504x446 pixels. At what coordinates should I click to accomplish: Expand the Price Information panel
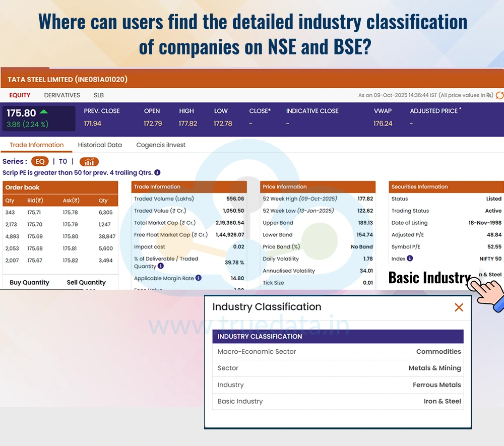[x=318, y=186]
